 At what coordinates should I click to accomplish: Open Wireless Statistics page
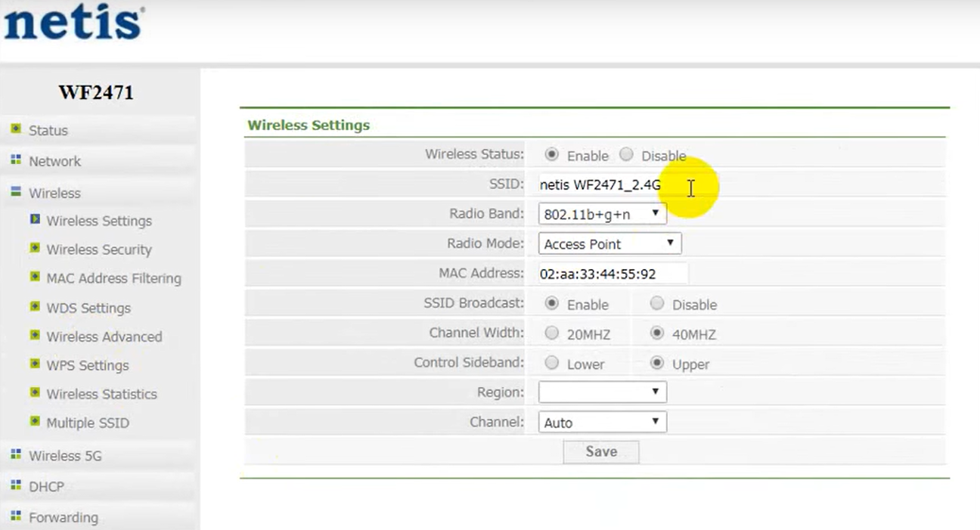click(x=101, y=394)
